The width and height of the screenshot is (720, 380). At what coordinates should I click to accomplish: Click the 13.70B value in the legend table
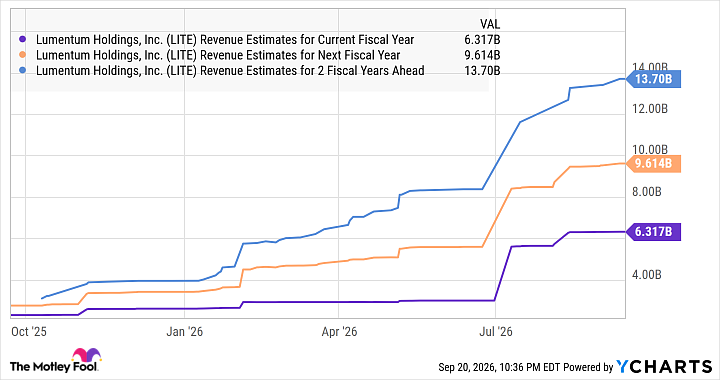(x=482, y=71)
